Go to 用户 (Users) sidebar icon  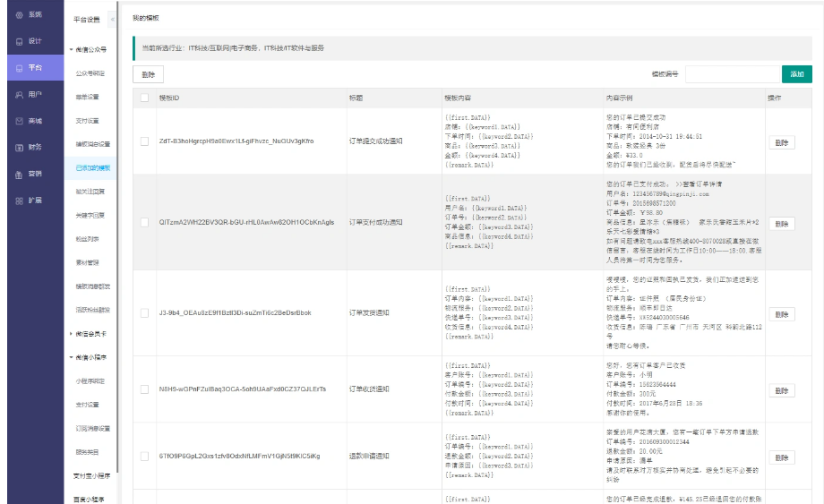(x=20, y=94)
